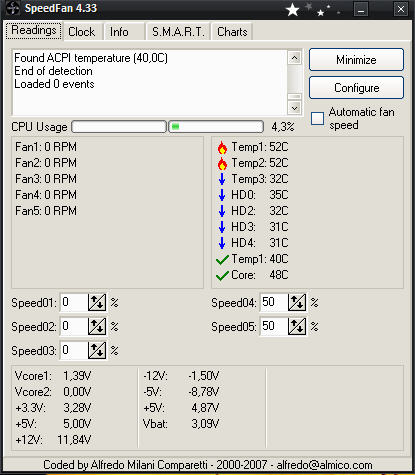This screenshot has width=415, height=475.
Task: Click the 'Fan5: 0 RPM' reading
Action: [x=46, y=211]
